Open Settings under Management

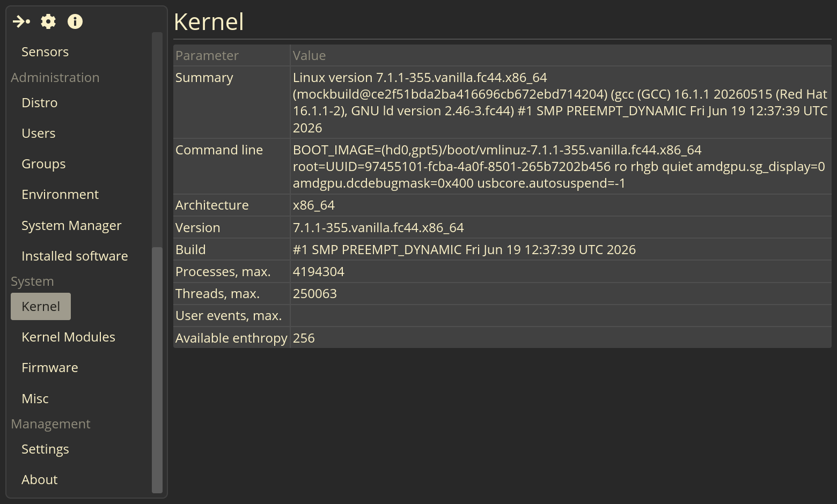(x=45, y=449)
